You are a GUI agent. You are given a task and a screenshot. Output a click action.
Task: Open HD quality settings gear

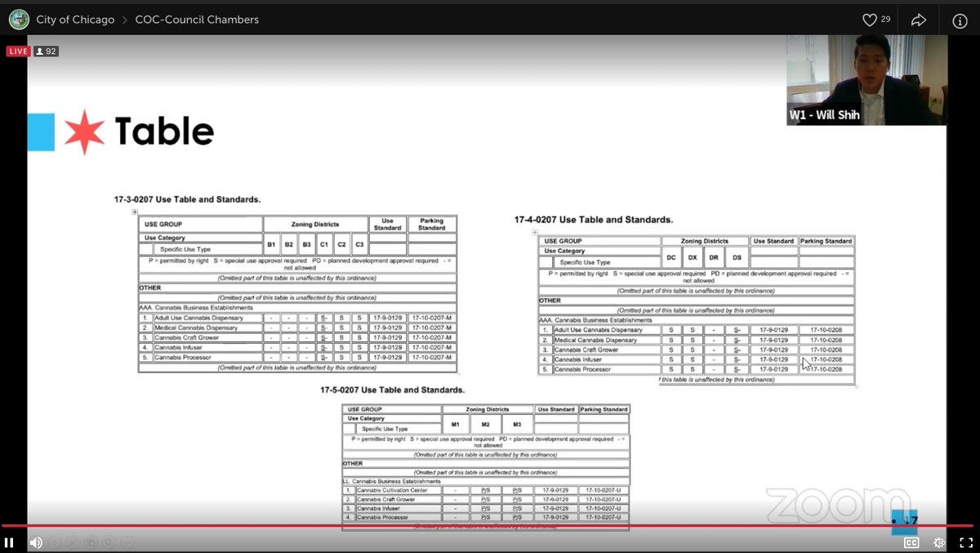pyautogui.click(x=939, y=542)
